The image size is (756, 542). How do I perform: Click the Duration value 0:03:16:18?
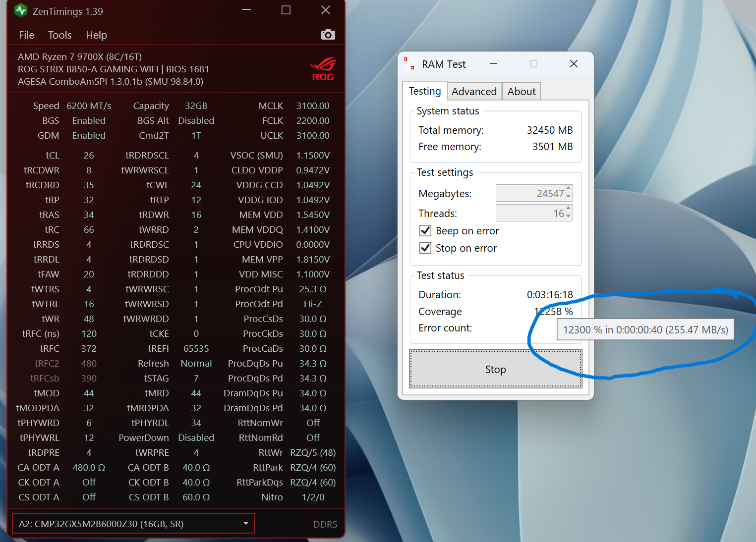[x=550, y=295]
